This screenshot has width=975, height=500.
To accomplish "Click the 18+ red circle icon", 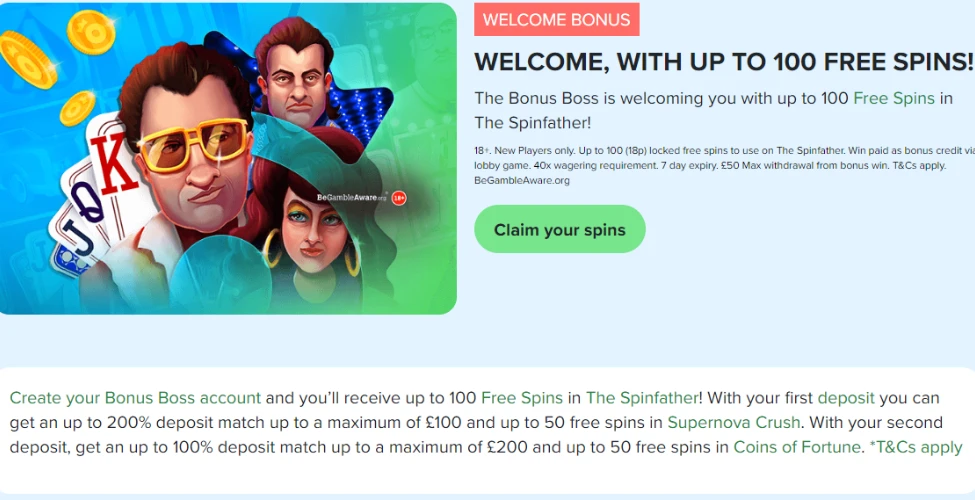I will coord(399,198).
